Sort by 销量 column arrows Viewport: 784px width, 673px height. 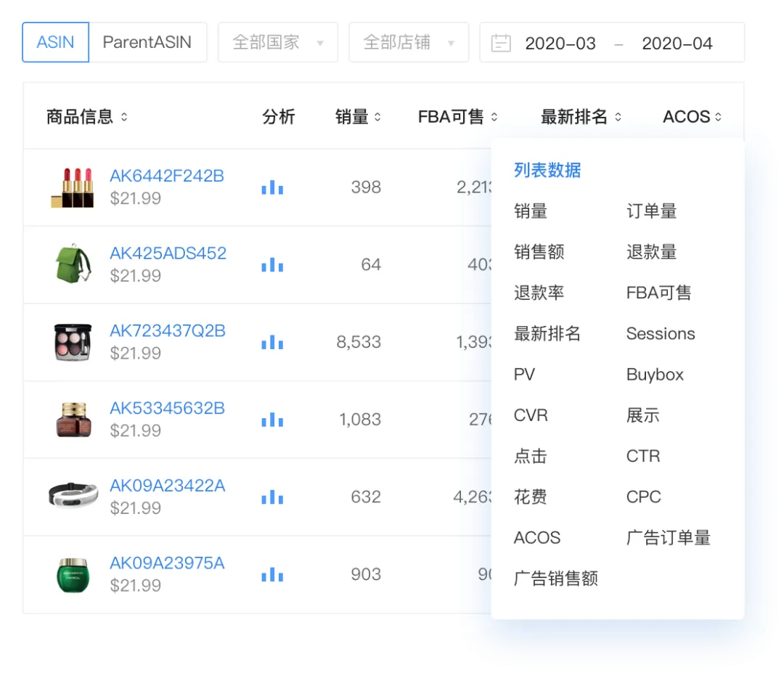pos(377,117)
